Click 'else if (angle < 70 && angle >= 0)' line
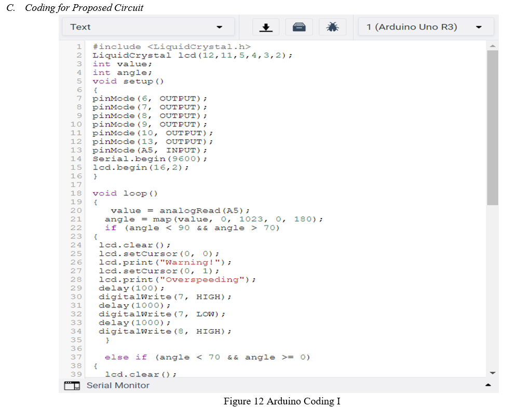This screenshot has width=517, height=420. [208, 357]
